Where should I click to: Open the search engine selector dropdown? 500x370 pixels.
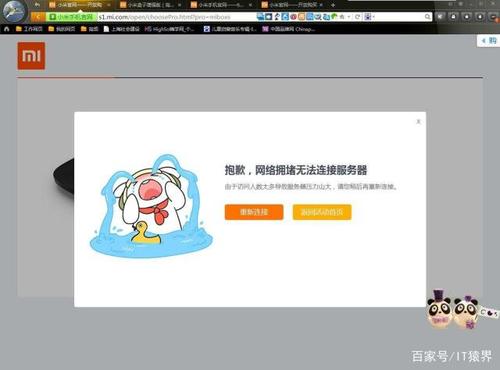(369, 17)
